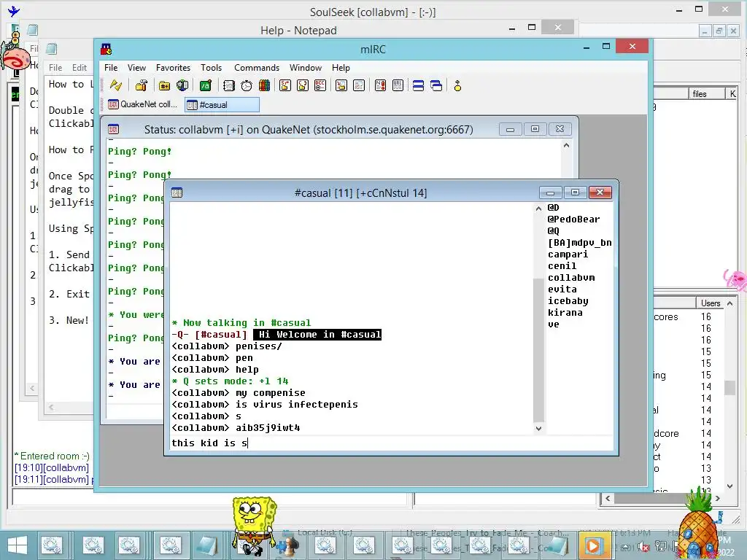Open the Windows Start button
The image size is (747, 560).
[18, 545]
